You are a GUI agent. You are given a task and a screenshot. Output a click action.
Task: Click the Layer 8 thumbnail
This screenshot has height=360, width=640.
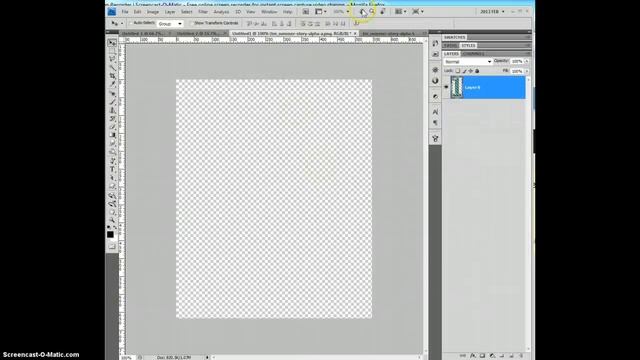click(457, 87)
